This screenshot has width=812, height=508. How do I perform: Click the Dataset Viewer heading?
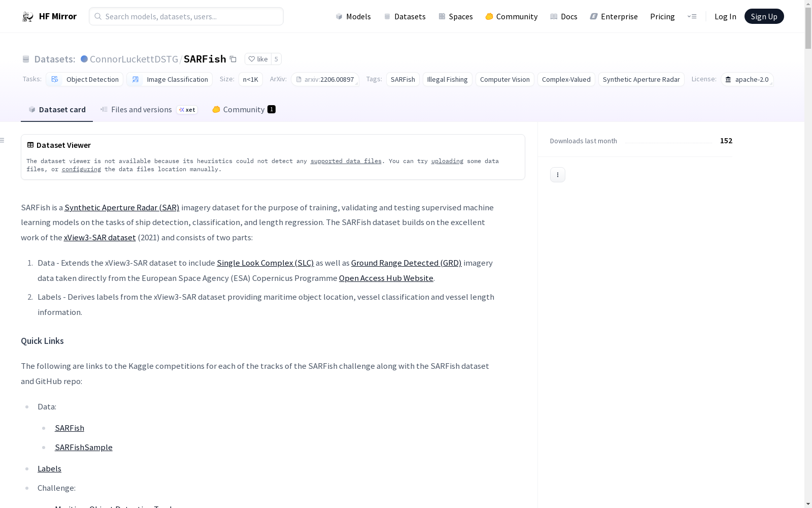[x=63, y=145]
